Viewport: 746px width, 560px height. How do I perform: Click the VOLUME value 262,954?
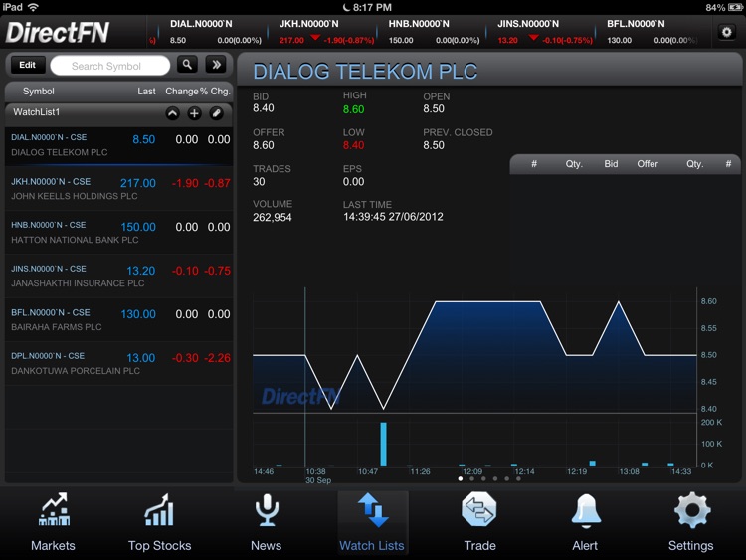click(x=273, y=218)
